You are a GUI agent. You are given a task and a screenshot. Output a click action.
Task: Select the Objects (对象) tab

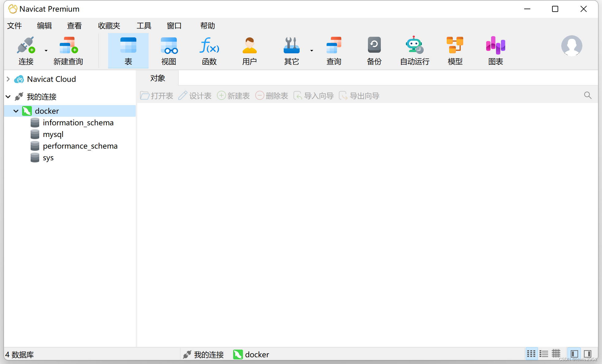coord(157,78)
